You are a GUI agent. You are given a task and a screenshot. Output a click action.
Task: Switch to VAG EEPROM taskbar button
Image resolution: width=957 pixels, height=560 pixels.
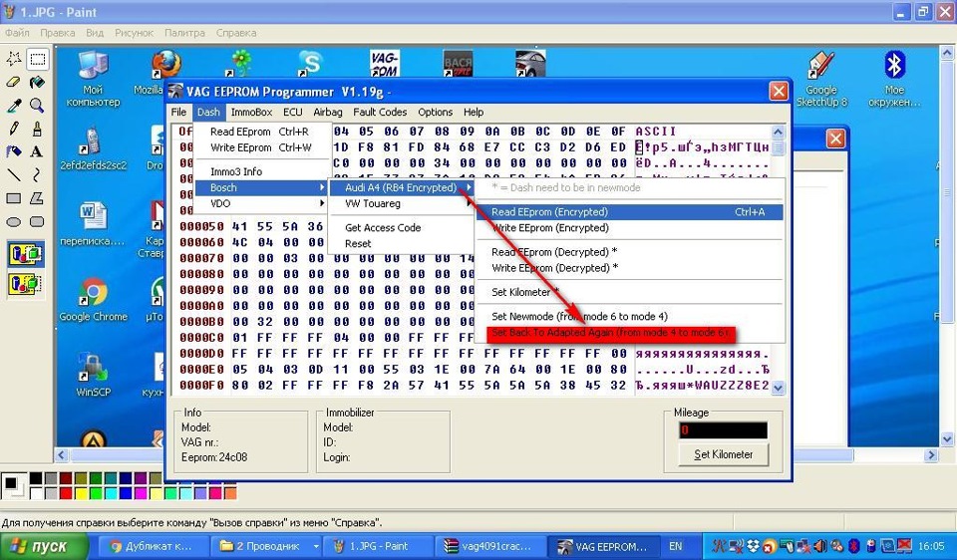603,546
